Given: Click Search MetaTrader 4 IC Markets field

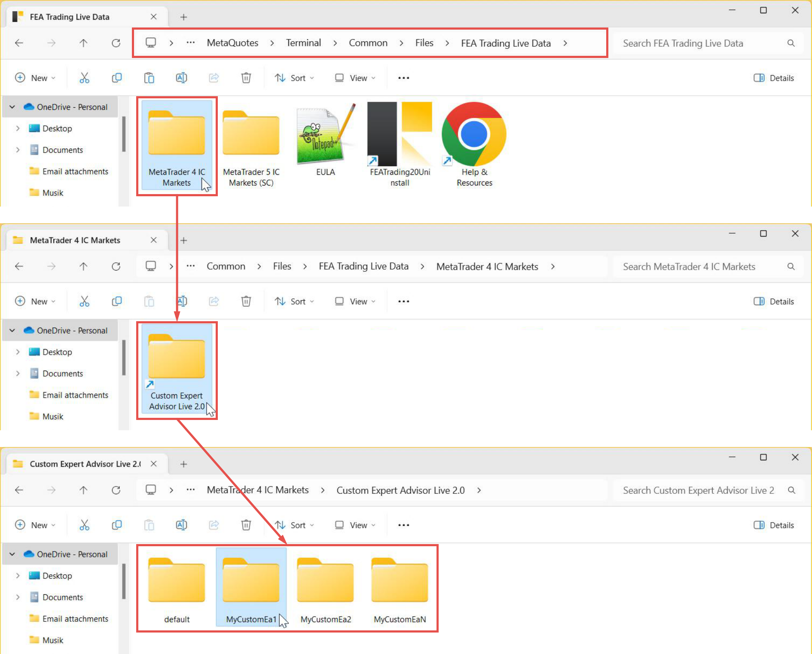Looking at the screenshot, I should pos(708,267).
